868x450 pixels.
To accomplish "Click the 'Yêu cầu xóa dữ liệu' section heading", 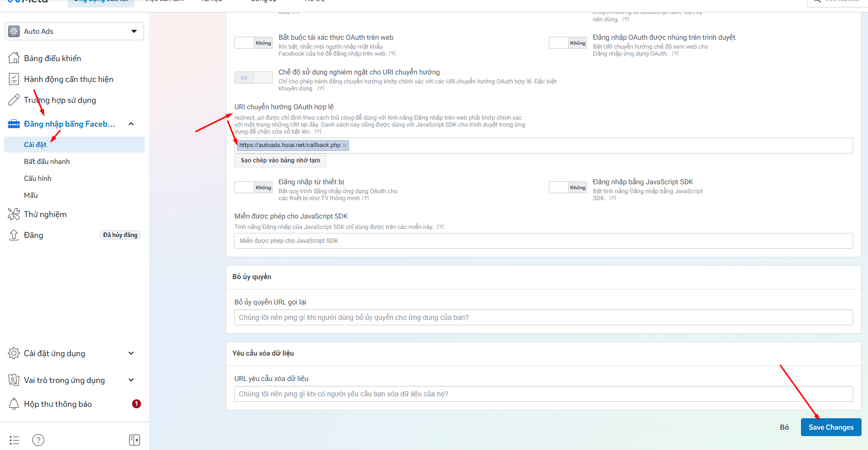I will pos(263,353).
